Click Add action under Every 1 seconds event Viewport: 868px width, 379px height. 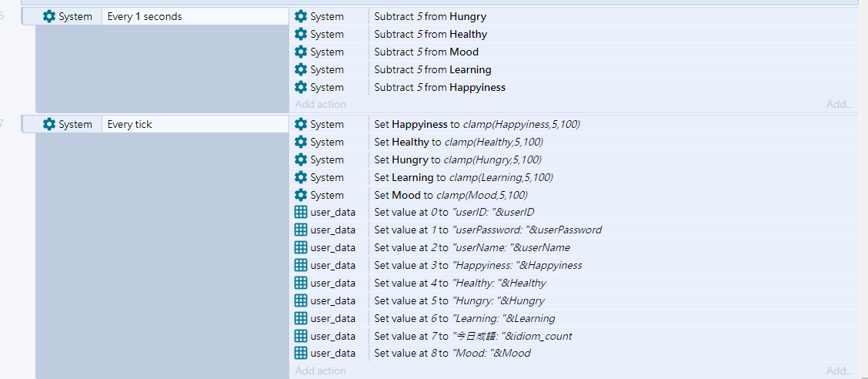[x=321, y=104]
